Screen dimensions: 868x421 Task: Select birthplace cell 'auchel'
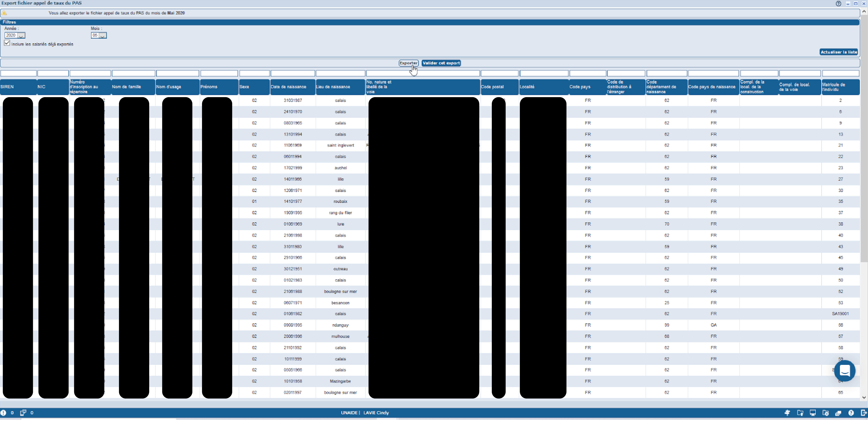[341, 168]
